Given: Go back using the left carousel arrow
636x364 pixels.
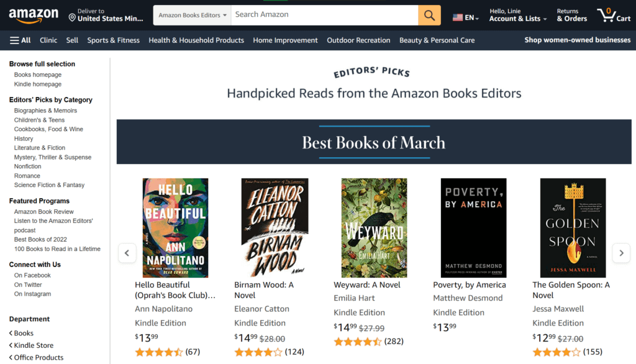Looking at the screenshot, I should 127,253.
